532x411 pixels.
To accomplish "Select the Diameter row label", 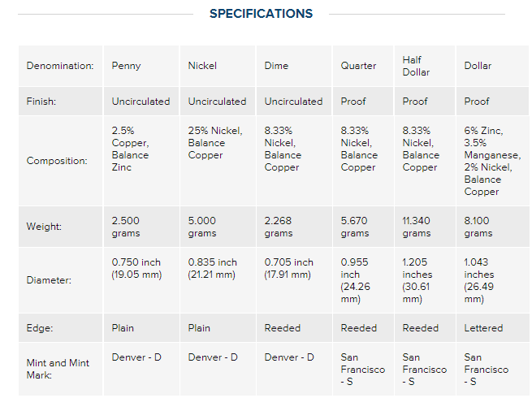I will coord(49,280).
